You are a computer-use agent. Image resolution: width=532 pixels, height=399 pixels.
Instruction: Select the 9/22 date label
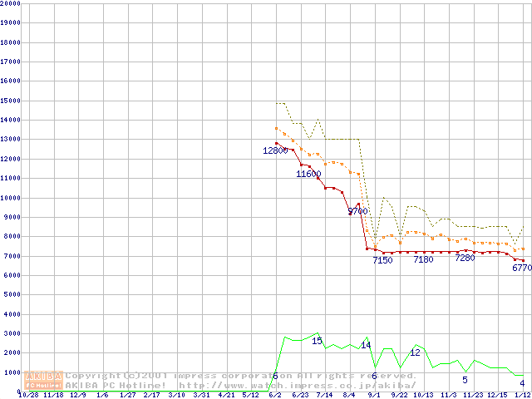point(400,396)
